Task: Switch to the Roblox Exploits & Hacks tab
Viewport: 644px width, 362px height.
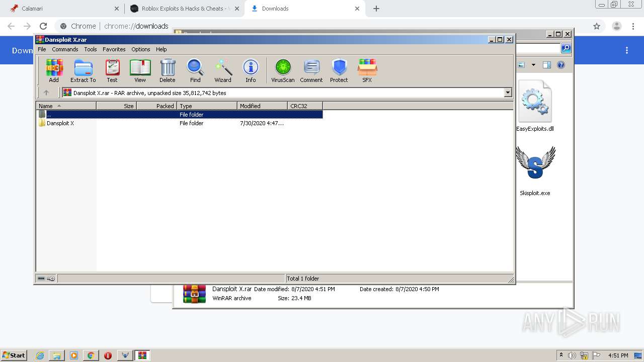Action: click(184, 9)
